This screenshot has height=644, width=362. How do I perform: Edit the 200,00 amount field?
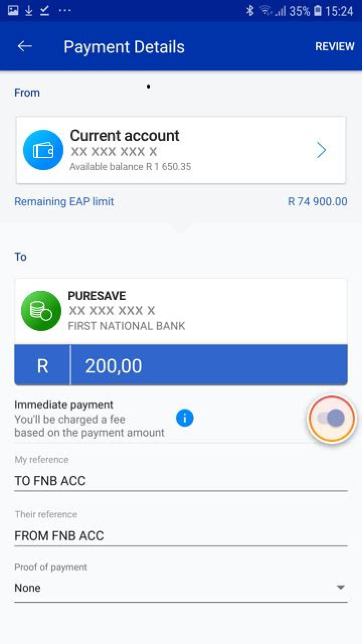point(208,366)
